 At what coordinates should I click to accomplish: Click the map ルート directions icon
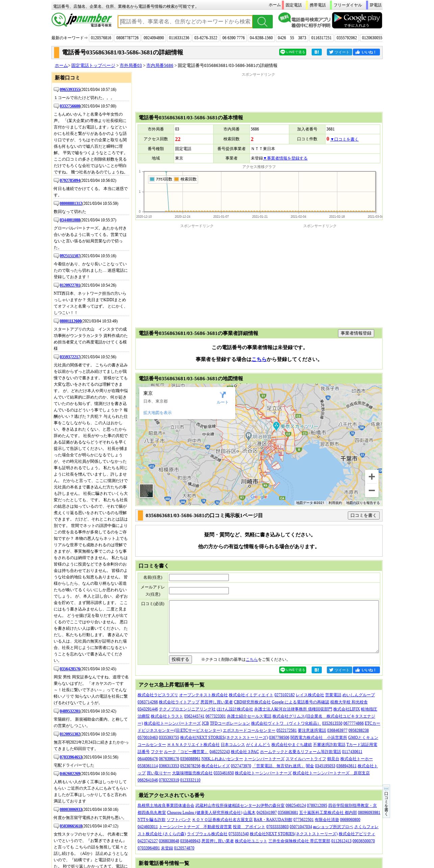pos(222,397)
